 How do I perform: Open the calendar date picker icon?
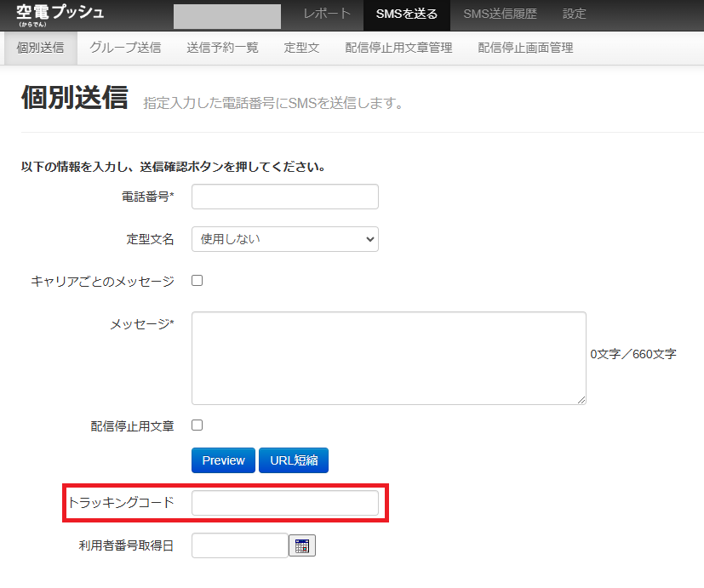click(x=301, y=545)
